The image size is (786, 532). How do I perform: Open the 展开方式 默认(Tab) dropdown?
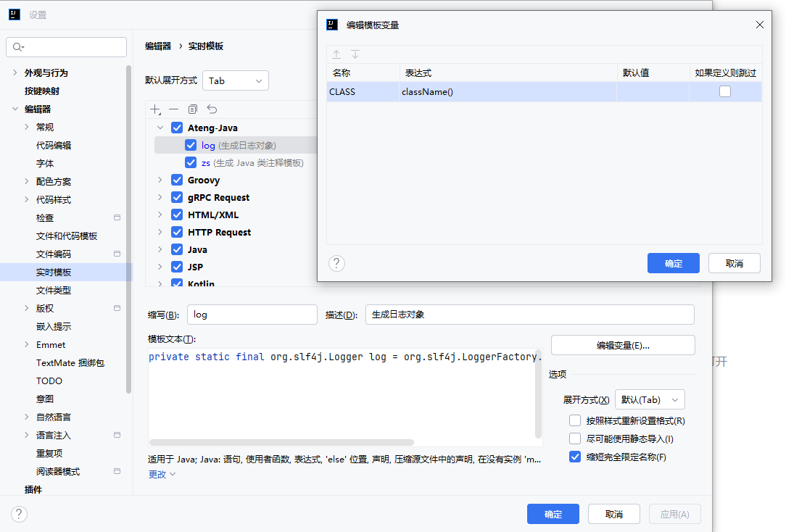pyautogui.click(x=650, y=400)
